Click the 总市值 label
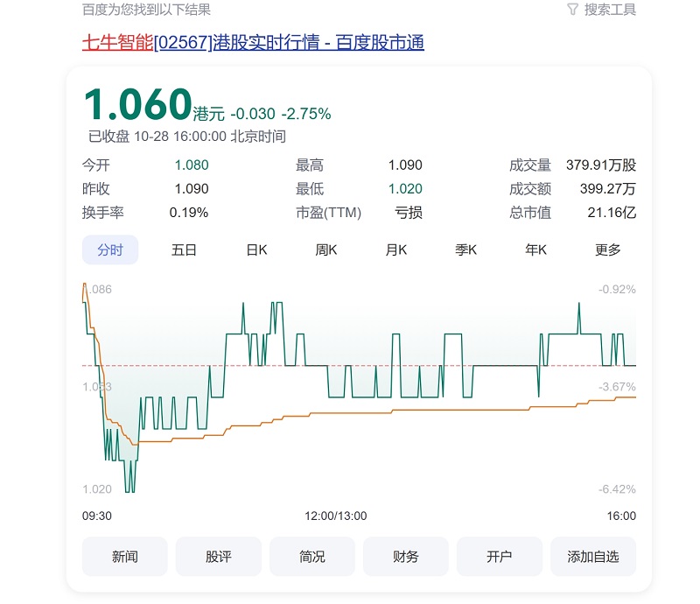 coord(530,213)
